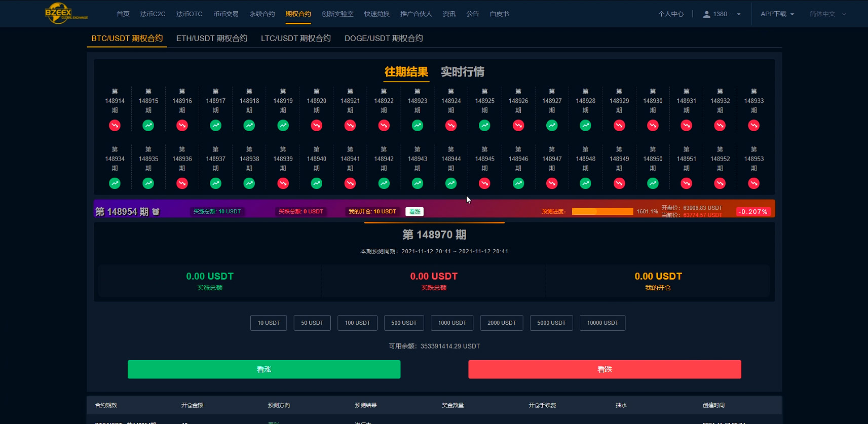Click the BZEEX logo
Viewport: 868px width, 424px height.
(x=66, y=14)
